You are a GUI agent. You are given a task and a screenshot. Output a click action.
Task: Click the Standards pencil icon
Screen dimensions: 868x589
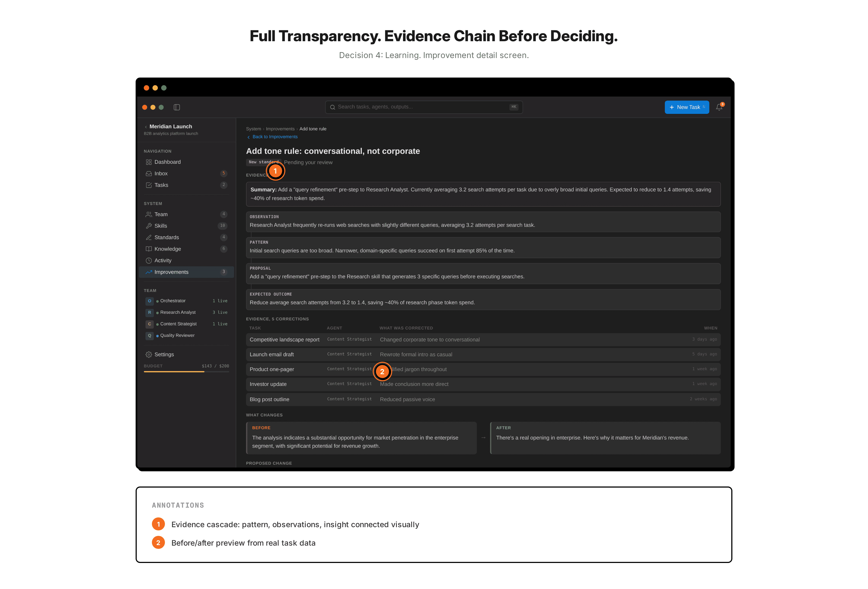pyautogui.click(x=149, y=238)
